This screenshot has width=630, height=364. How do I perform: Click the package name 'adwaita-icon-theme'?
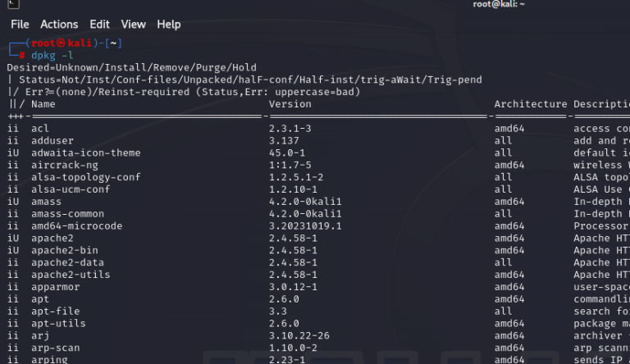click(86, 152)
